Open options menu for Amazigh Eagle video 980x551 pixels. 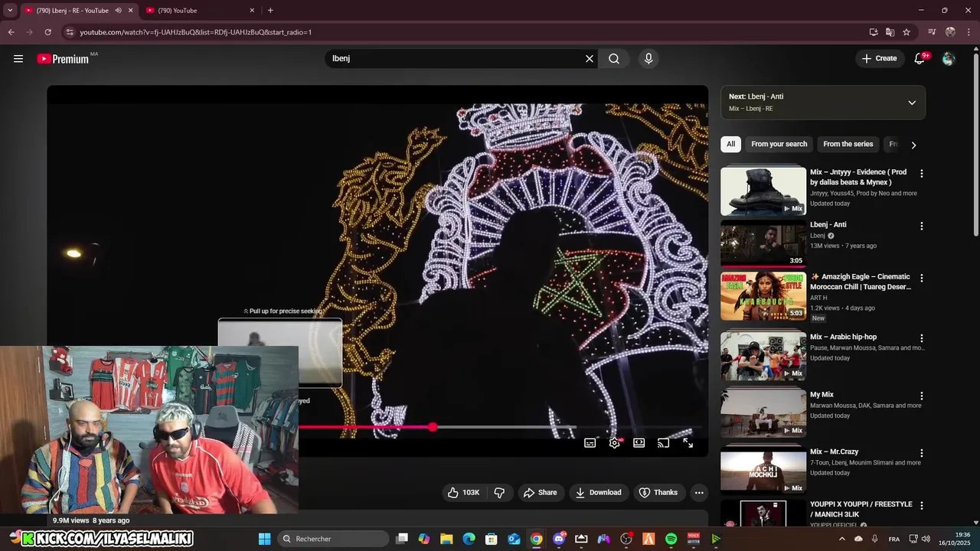pyautogui.click(x=922, y=279)
